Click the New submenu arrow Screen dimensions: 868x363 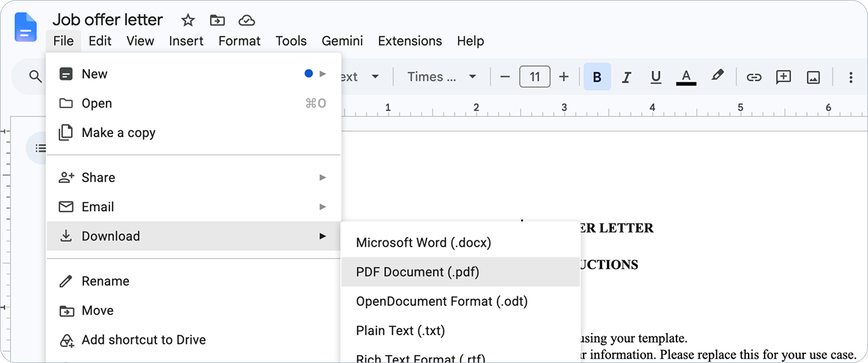323,74
